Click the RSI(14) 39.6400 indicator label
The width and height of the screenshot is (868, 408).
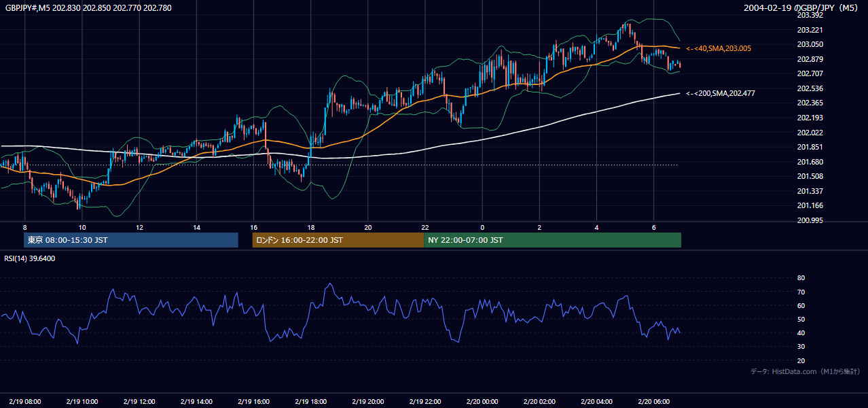[x=30, y=258]
